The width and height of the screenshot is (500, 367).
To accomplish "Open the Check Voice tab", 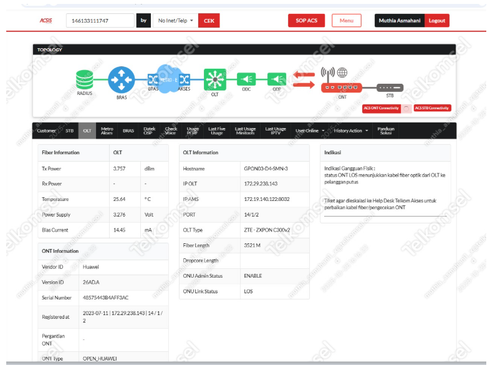I will pyautogui.click(x=171, y=131).
